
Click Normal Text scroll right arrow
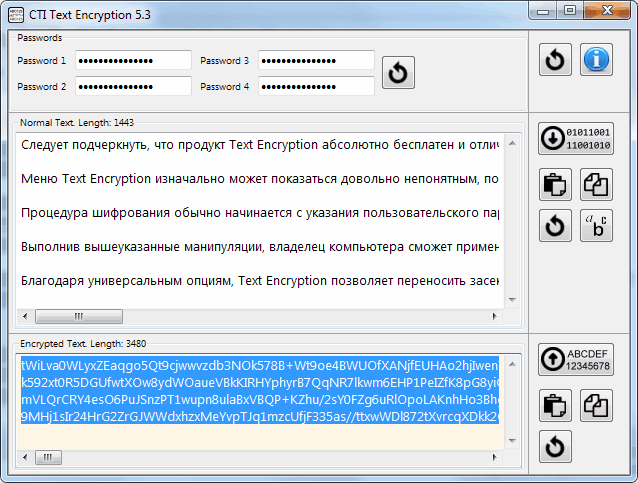[494, 316]
